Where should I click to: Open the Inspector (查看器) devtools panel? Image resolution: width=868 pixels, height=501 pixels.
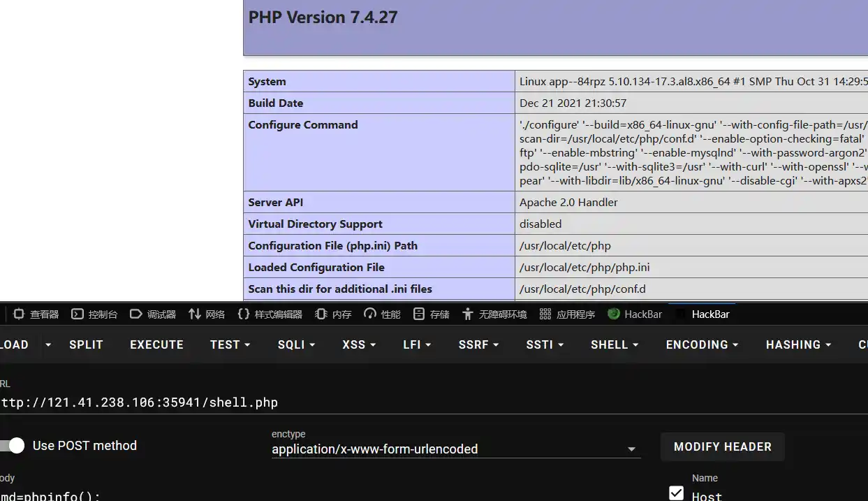point(36,314)
